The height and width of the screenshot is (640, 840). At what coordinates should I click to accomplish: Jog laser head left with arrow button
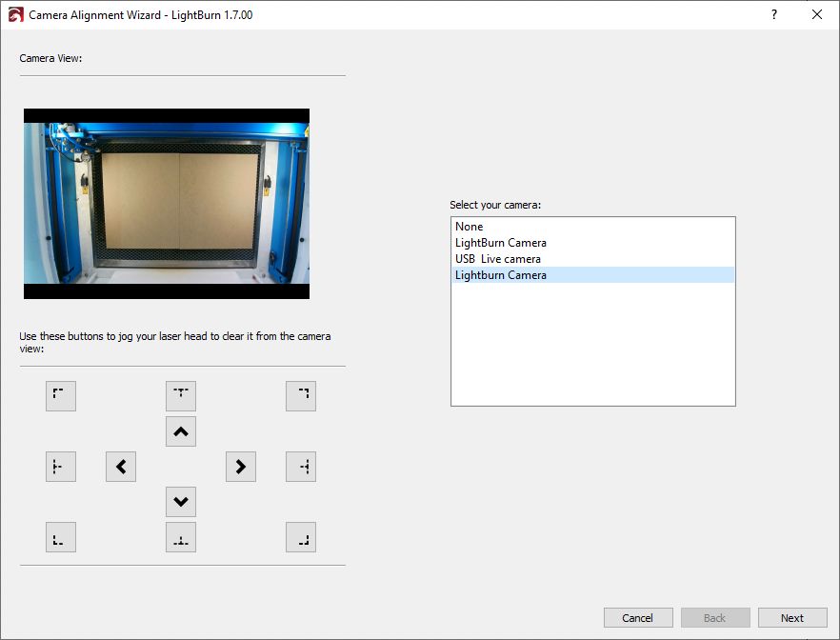tap(121, 467)
